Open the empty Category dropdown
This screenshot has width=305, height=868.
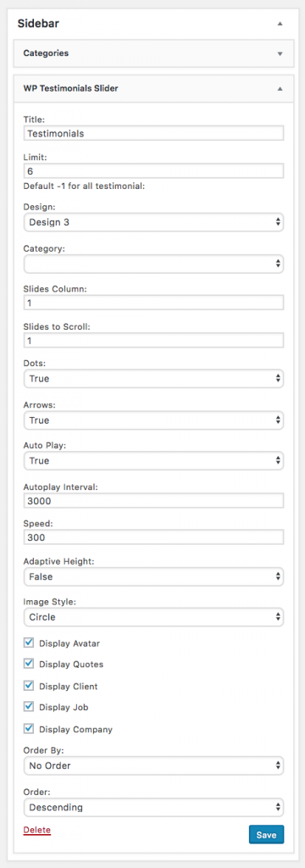coord(154,264)
